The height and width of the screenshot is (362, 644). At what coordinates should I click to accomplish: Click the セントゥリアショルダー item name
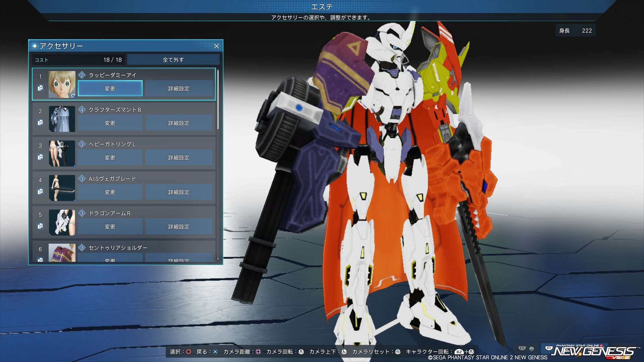118,248
